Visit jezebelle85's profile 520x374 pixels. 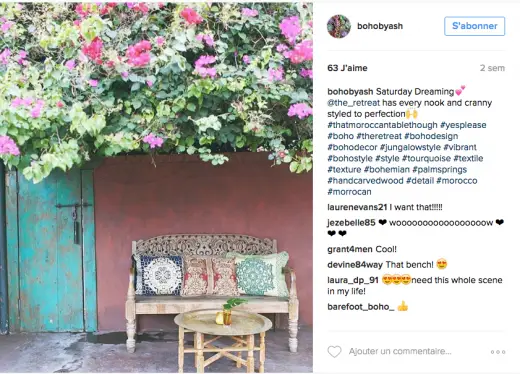(351, 222)
